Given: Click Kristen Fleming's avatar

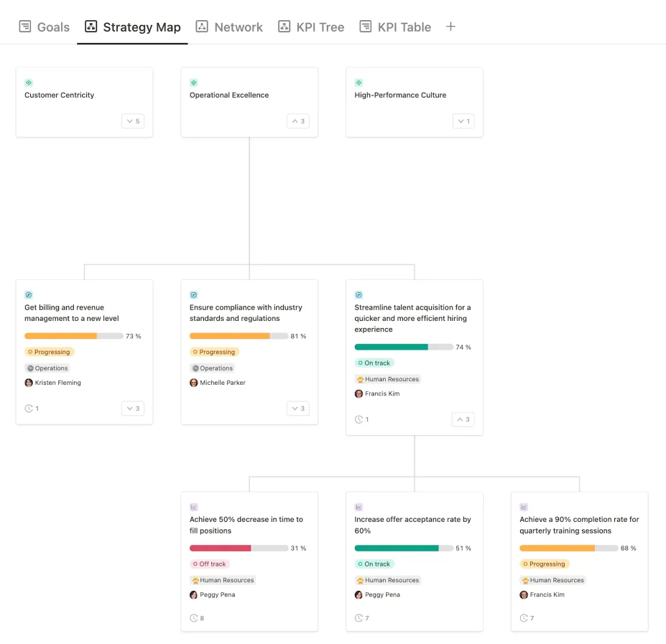Looking at the screenshot, I should coord(27,382).
